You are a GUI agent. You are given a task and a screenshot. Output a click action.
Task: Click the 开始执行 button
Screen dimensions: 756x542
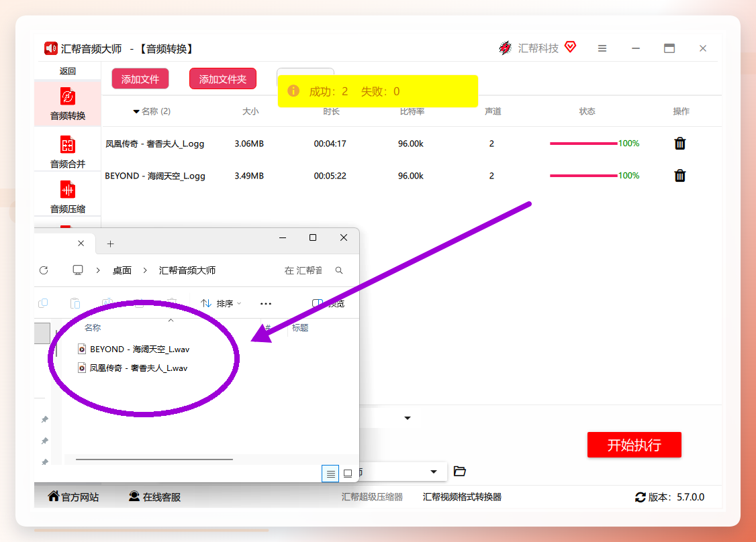tap(634, 445)
